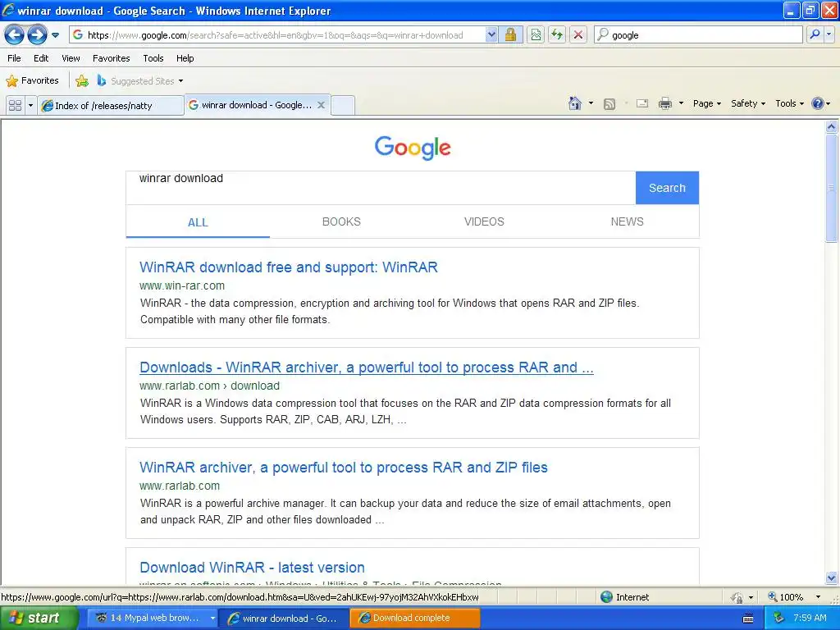Select the ALL results tab
Viewport: 840px width, 630px height.
[198, 222]
